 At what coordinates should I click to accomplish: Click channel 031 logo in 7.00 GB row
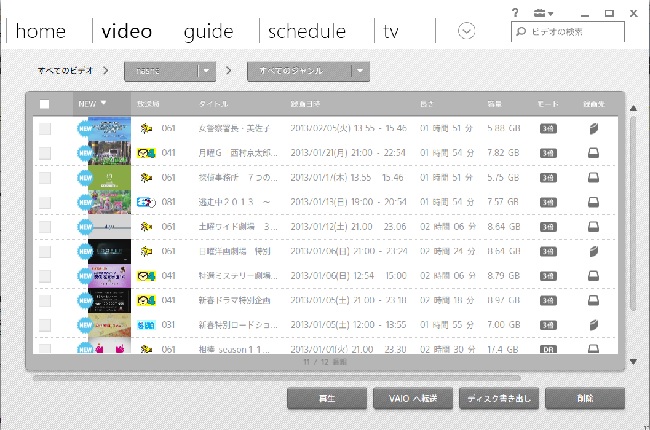click(x=146, y=325)
